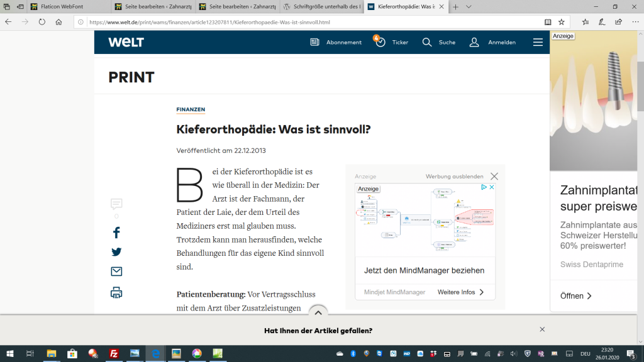Close the MindManager ad with blue X
The width and height of the screenshot is (644, 362).
(492, 187)
